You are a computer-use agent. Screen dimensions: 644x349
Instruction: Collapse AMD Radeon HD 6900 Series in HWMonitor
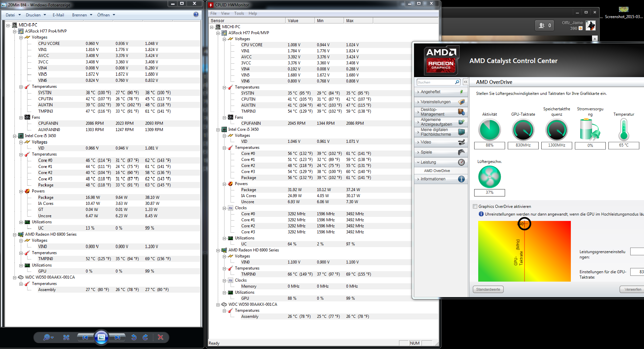(218, 250)
